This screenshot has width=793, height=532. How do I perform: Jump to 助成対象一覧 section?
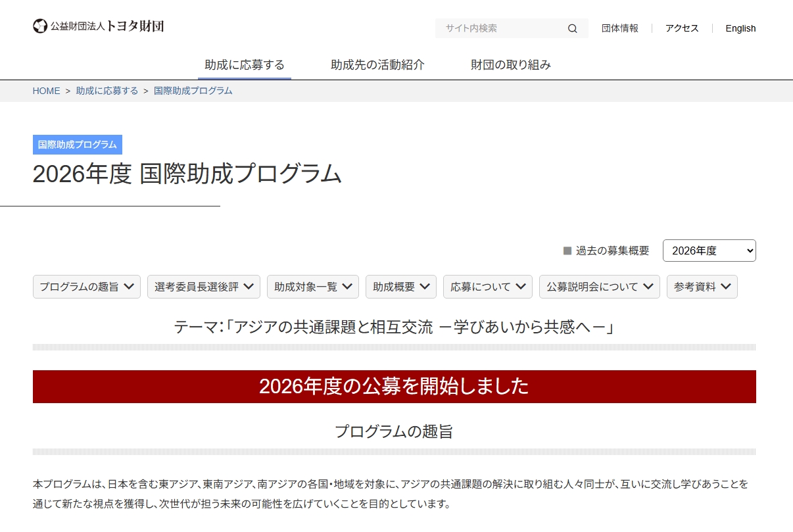pyautogui.click(x=313, y=287)
